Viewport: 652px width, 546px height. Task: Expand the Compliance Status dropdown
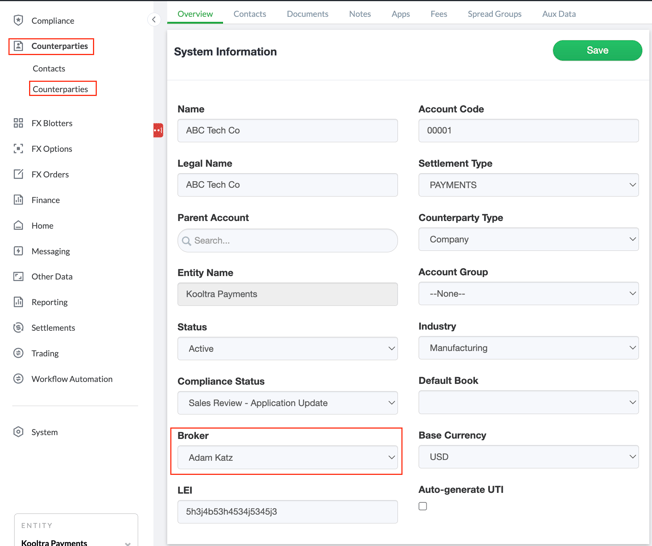pos(287,403)
